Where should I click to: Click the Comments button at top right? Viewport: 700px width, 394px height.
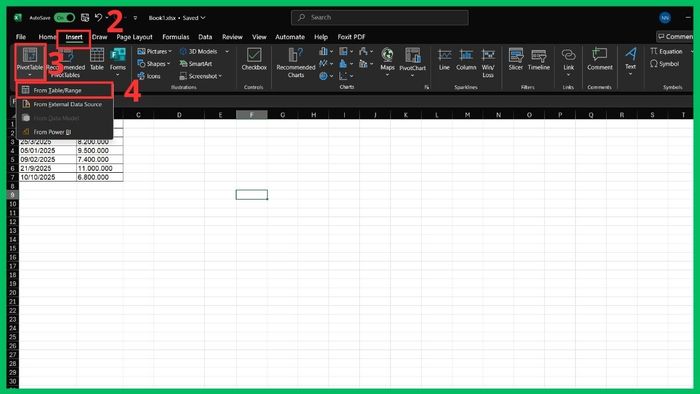[675, 37]
